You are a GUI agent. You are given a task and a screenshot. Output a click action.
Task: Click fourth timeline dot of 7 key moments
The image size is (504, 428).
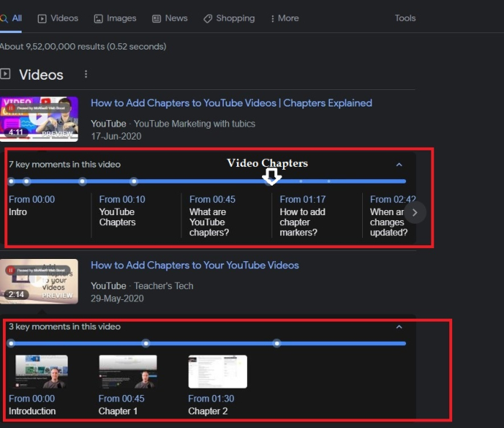pos(134,181)
